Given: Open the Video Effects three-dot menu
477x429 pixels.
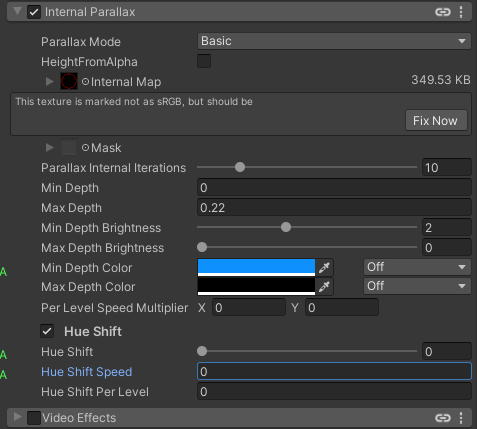Looking at the screenshot, I should pyautogui.click(x=461, y=418).
